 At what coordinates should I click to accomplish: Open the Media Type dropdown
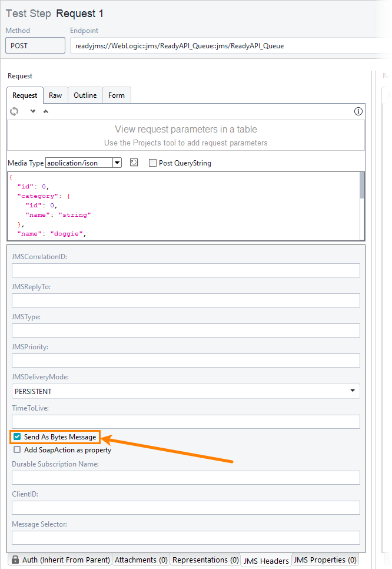(117, 163)
